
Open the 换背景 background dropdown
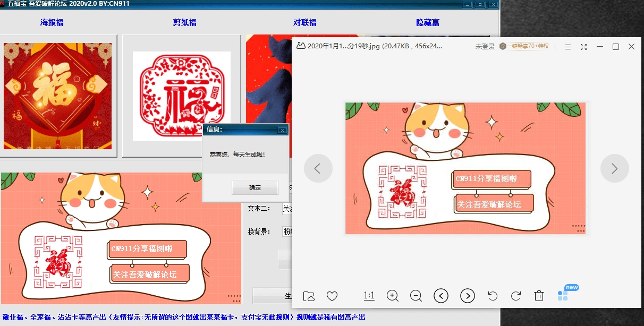click(287, 231)
